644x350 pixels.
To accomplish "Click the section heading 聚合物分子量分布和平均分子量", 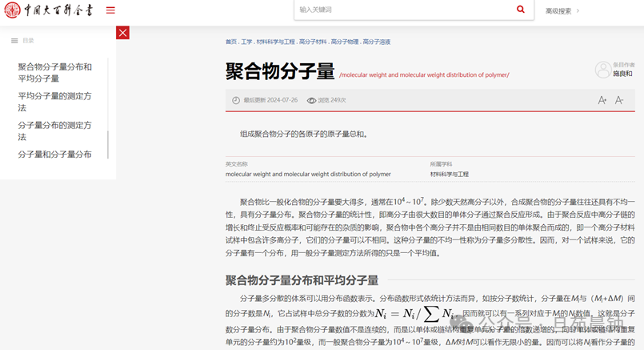I will click(302, 280).
